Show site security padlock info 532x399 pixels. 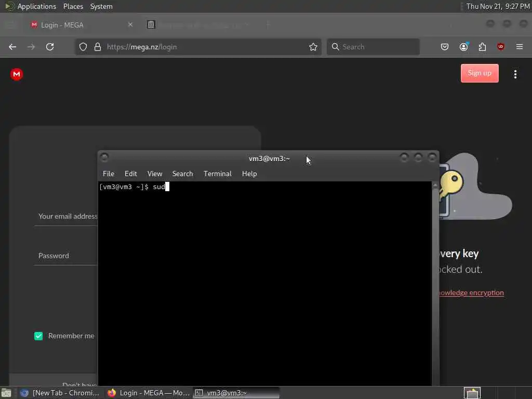[98, 47]
